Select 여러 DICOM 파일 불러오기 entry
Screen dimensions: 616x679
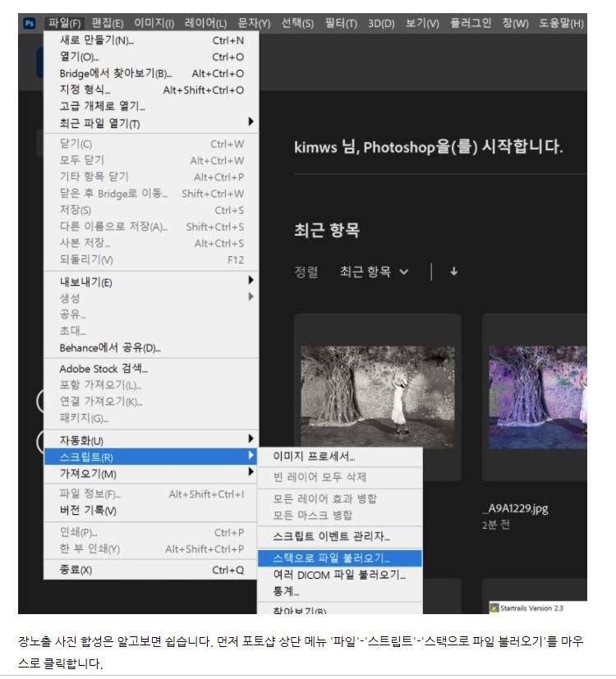click(x=340, y=575)
